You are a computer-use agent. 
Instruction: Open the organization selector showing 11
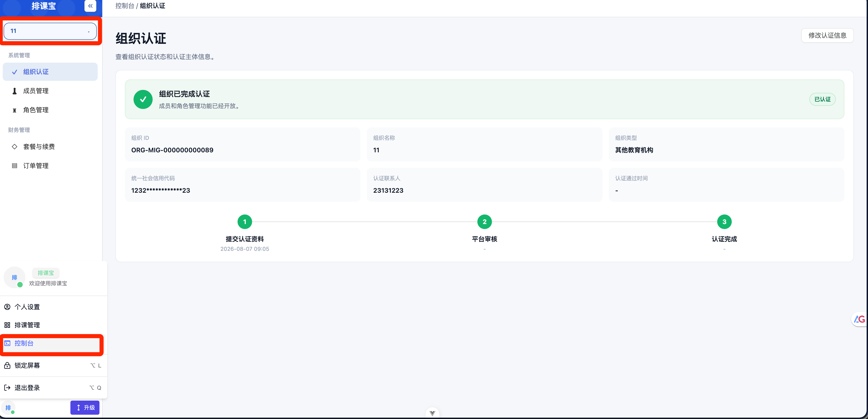point(50,31)
